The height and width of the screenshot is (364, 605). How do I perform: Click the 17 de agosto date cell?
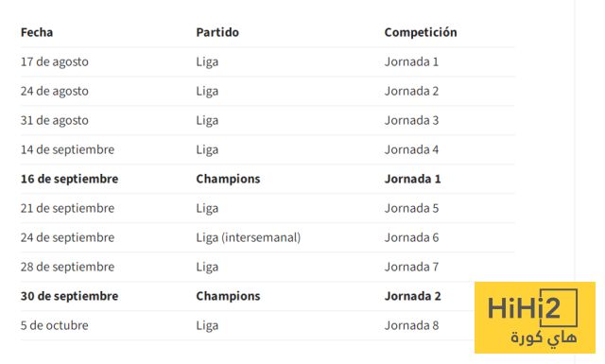[x=55, y=61]
